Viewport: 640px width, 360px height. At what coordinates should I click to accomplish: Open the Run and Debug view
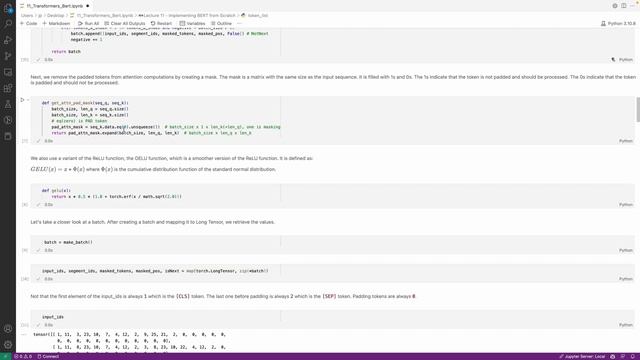(8, 40)
